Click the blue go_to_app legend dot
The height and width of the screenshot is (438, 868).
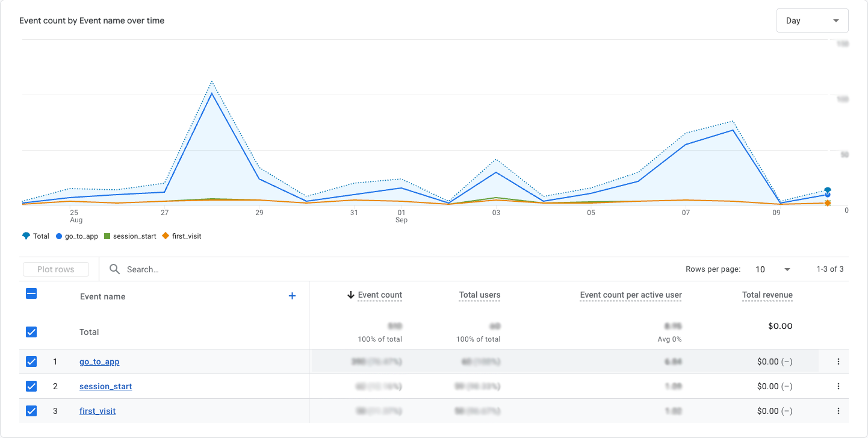[x=58, y=236]
